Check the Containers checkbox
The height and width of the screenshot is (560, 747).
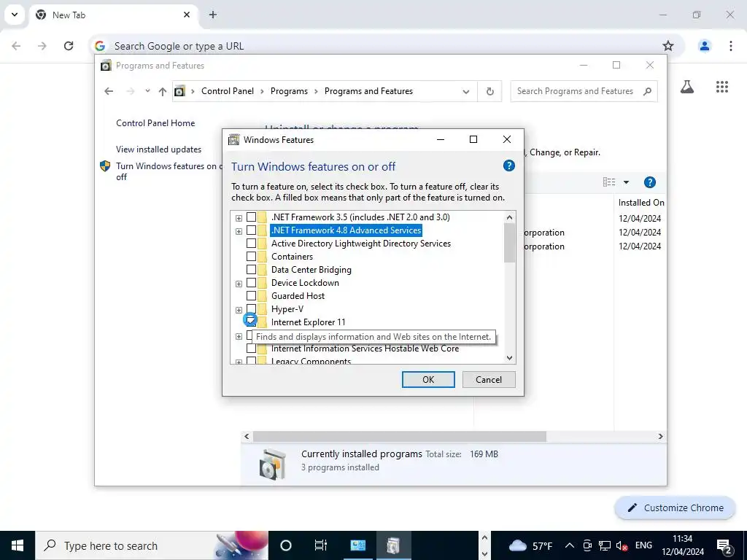pos(251,257)
